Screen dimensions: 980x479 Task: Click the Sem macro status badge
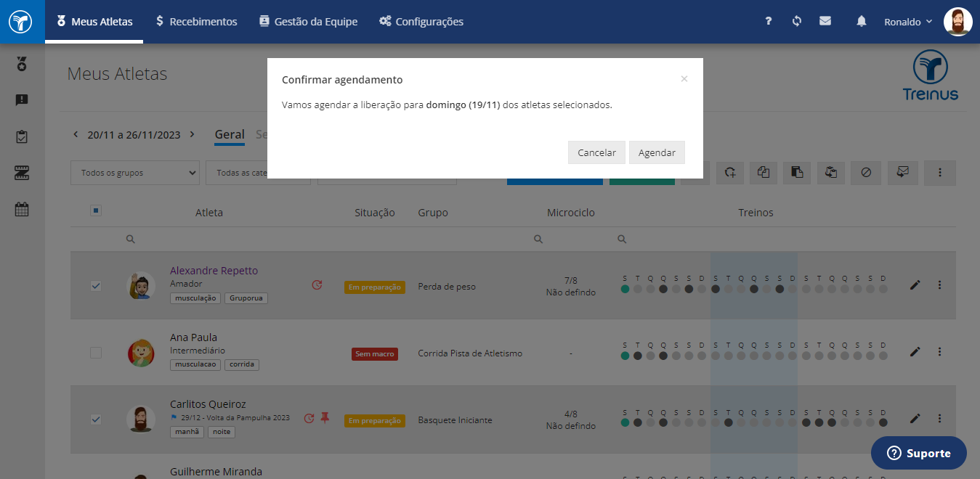point(374,354)
